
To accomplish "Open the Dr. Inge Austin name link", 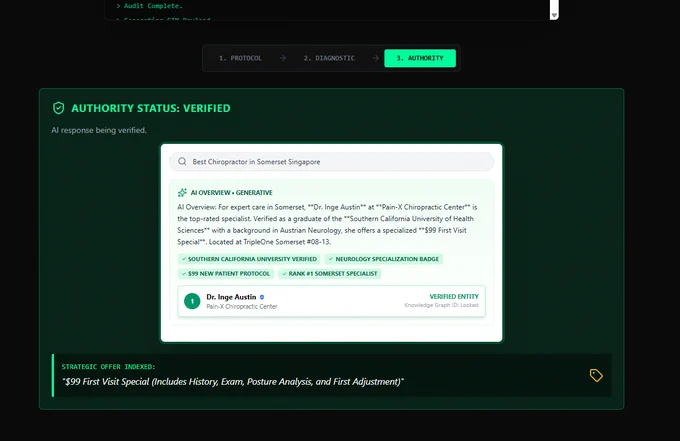I will (x=231, y=297).
